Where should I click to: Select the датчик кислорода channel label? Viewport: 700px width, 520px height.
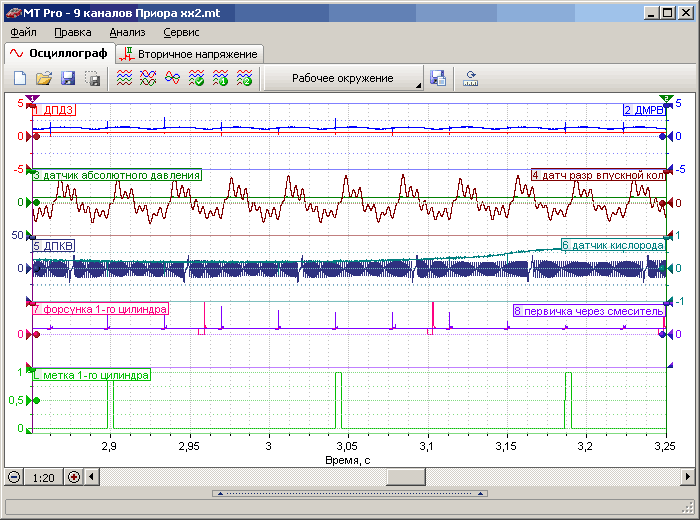click(612, 245)
